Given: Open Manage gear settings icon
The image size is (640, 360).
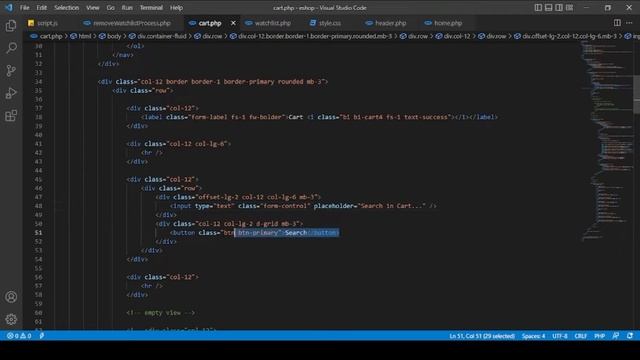Looking at the screenshot, I should [11, 319].
